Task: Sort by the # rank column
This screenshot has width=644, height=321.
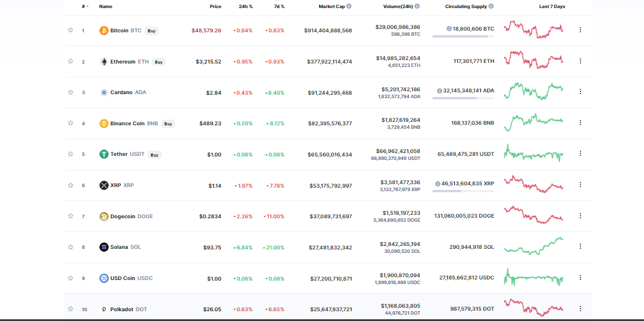Action: point(84,6)
